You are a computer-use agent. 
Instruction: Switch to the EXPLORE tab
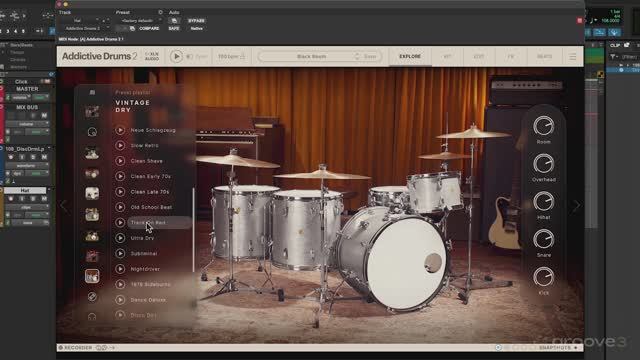click(410, 56)
